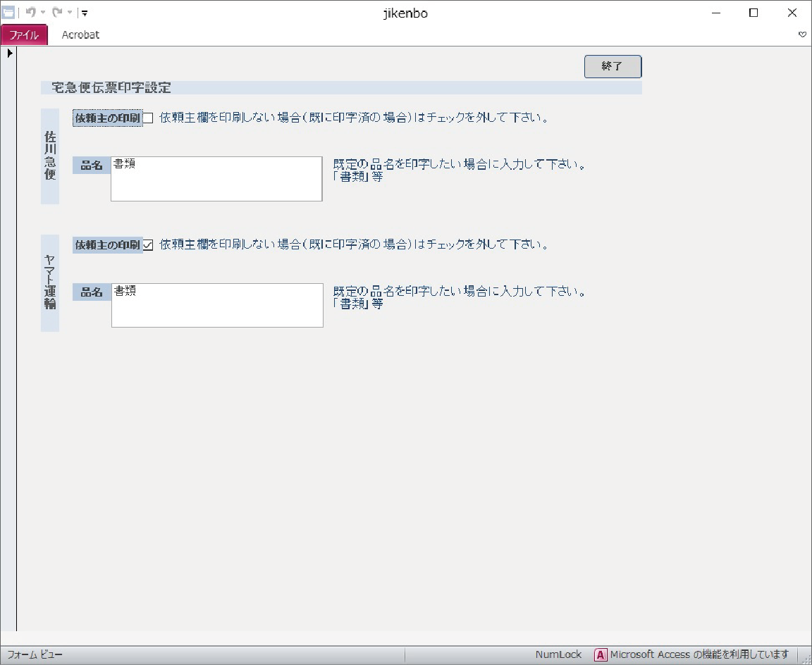Click the Microsoft Access logo in status bar
Image resolution: width=812 pixels, height=665 pixels.
tap(601, 655)
